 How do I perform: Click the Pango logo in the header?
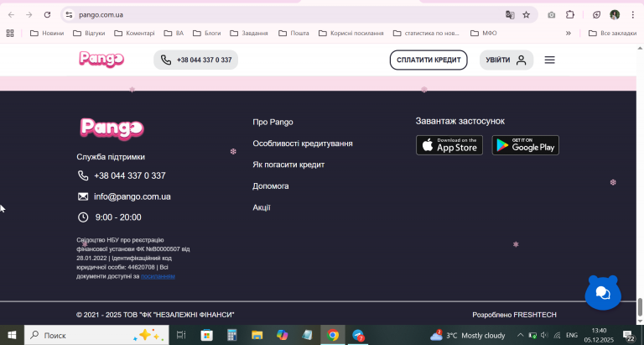pyautogui.click(x=101, y=60)
